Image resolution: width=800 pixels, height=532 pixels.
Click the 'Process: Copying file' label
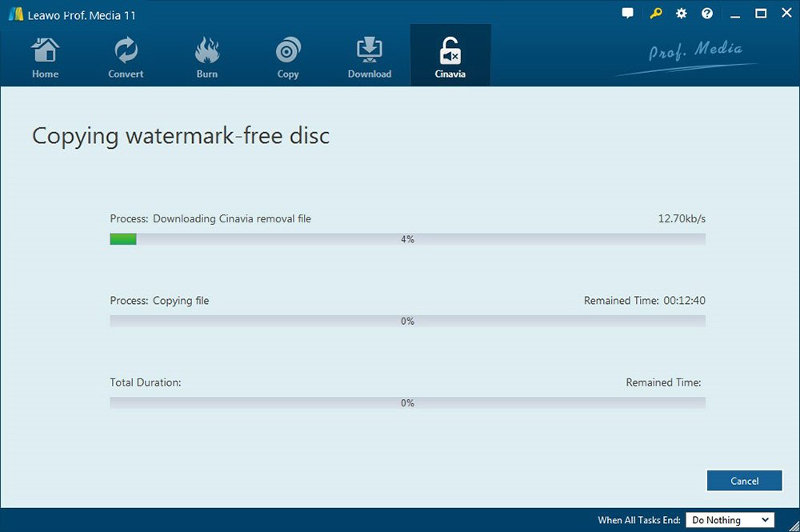tap(159, 301)
